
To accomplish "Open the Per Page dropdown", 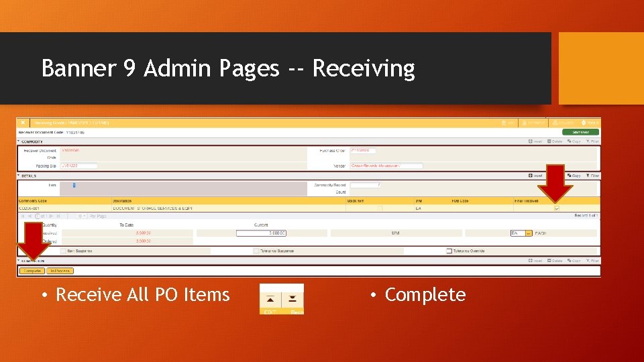I will pos(82,216).
